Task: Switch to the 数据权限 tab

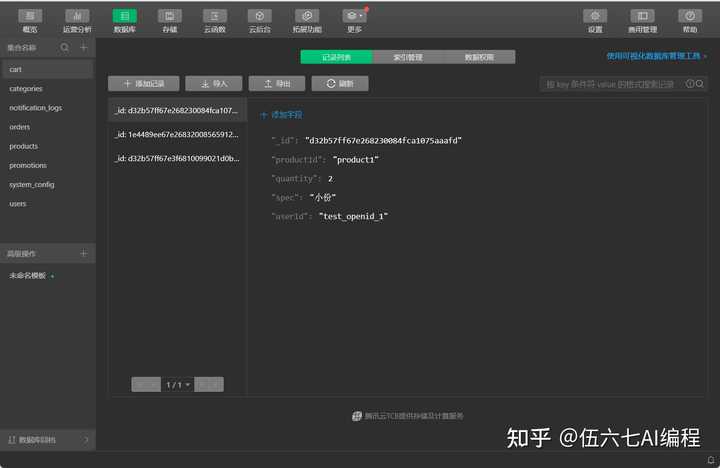Action: tap(479, 58)
